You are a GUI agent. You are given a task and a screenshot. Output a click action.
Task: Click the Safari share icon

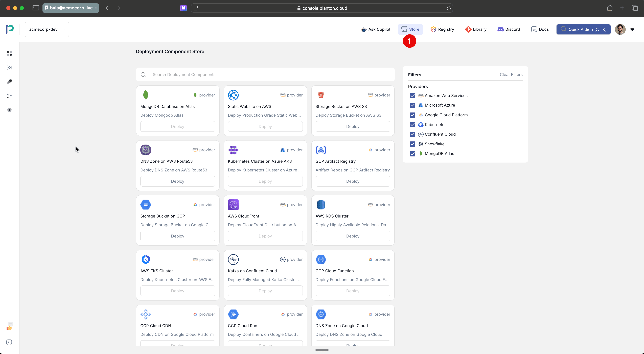pyautogui.click(x=610, y=8)
